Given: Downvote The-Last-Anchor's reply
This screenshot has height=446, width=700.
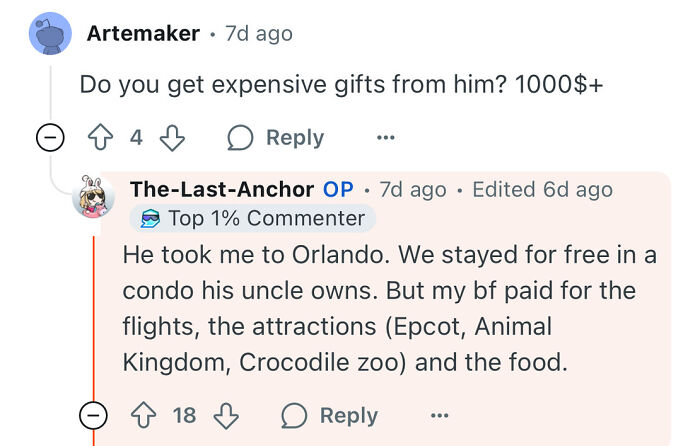Looking at the screenshot, I should click(226, 415).
